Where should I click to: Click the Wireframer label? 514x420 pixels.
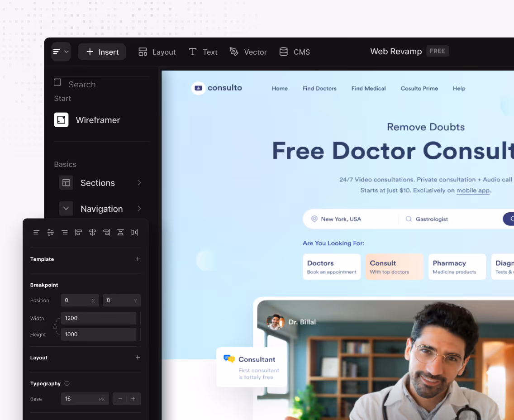[x=98, y=120]
